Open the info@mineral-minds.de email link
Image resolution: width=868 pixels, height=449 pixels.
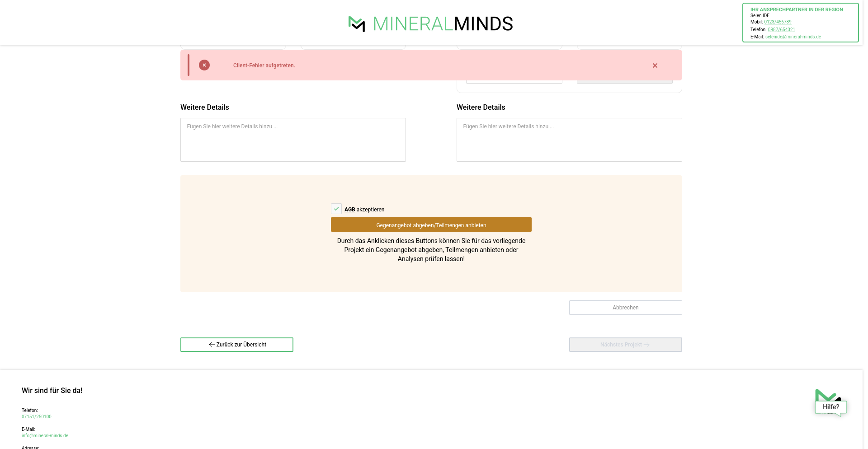click(x=45, y=435)
